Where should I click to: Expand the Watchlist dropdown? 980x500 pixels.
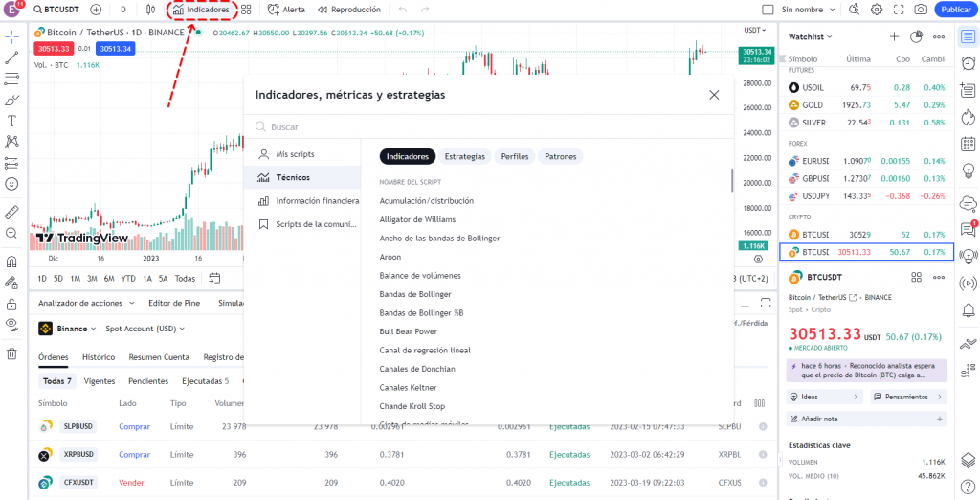[811, 37]
